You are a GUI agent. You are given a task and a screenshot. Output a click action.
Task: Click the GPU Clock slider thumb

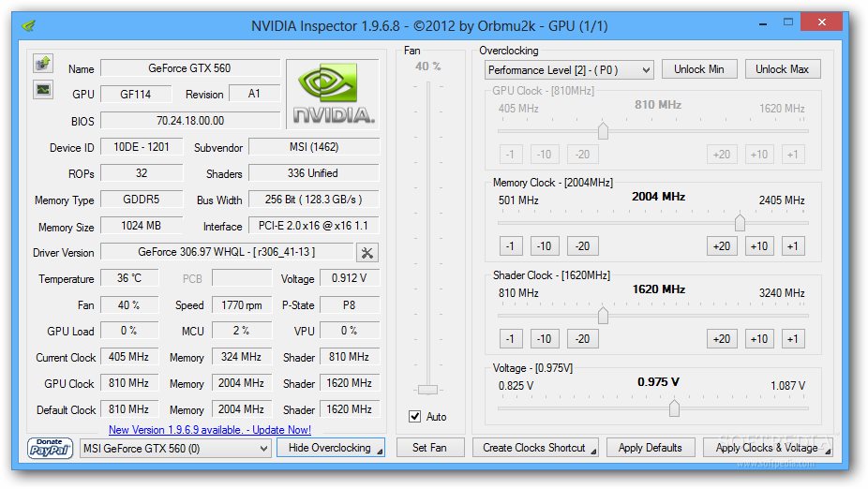pyautogui.click(x=603, y=130)
